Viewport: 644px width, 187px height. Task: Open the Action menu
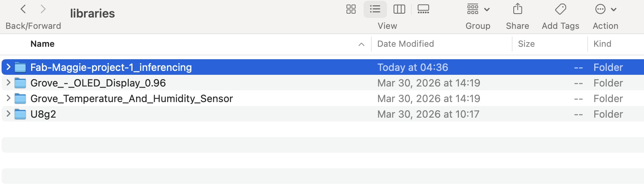606,9
